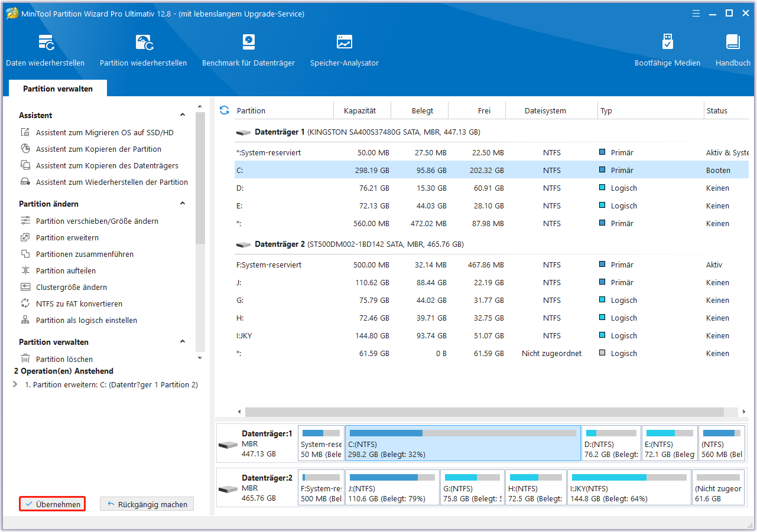Open Daten wiederherstellen tool

(x=46, y=51)
